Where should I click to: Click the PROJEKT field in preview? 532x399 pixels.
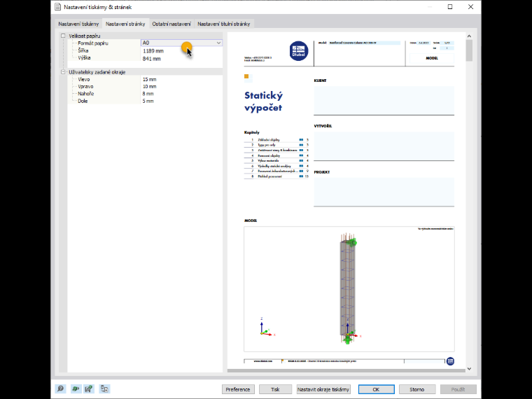(x=384, y=192)
